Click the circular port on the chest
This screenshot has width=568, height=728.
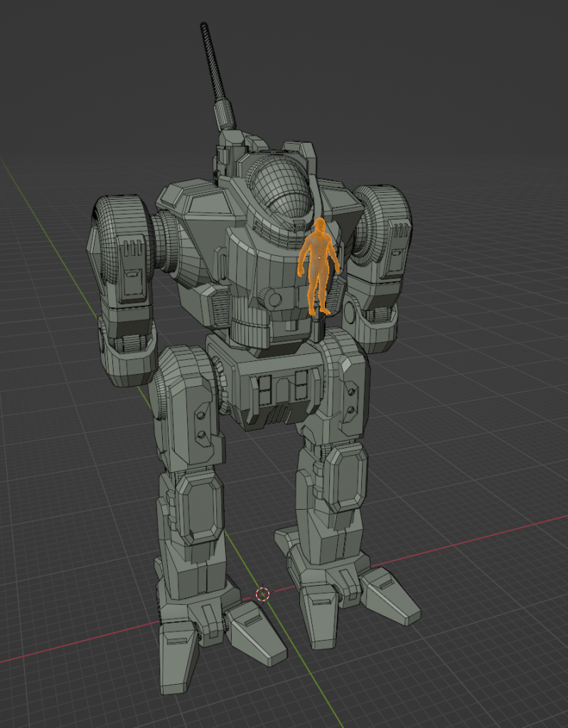(274, 297)
